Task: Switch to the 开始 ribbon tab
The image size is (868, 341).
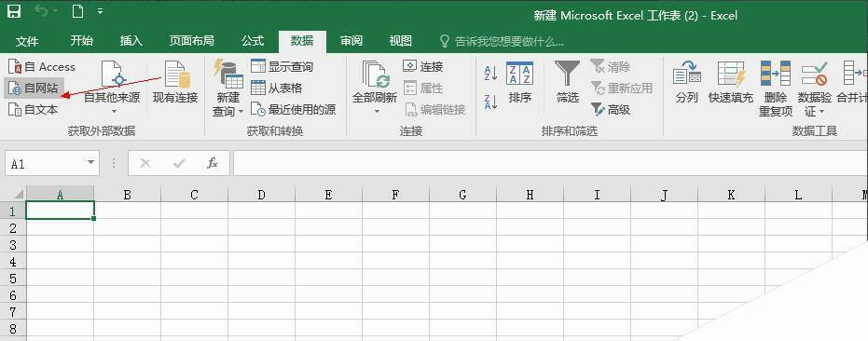Action: (81, 40)
